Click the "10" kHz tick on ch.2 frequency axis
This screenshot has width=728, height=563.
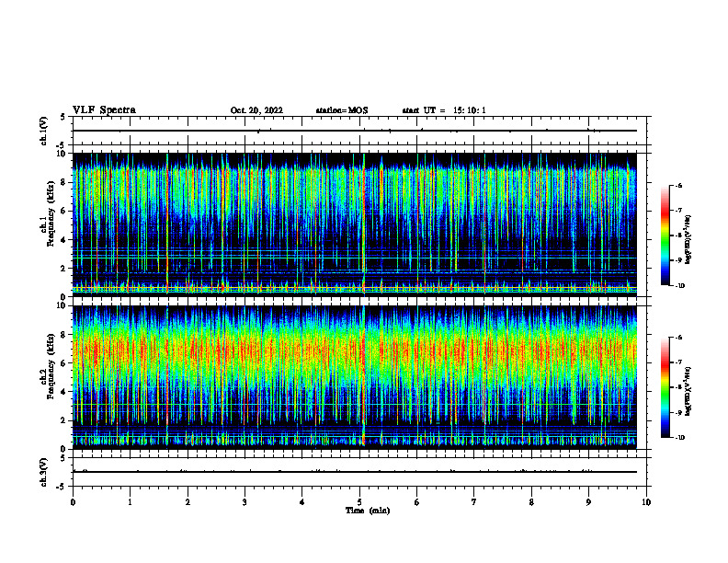63,305
